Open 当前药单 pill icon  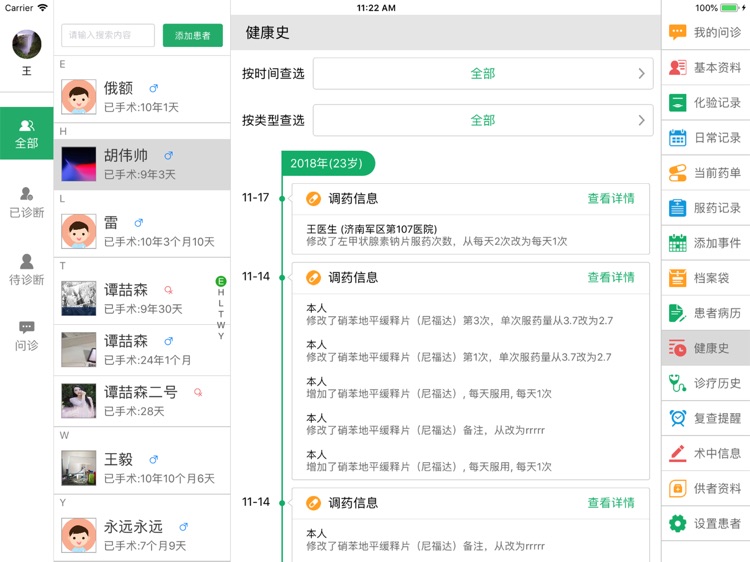677,173
